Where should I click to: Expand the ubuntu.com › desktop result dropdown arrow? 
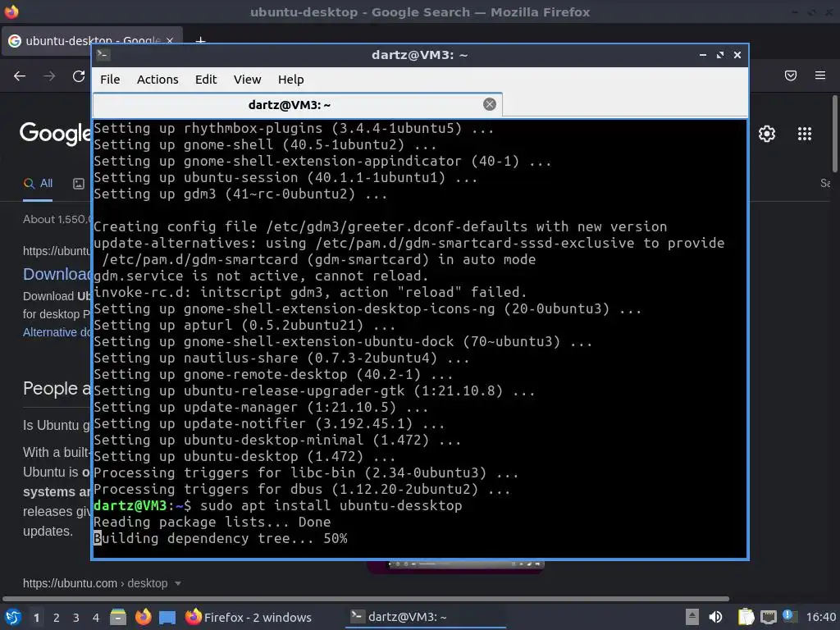click(x=178, y=583)
